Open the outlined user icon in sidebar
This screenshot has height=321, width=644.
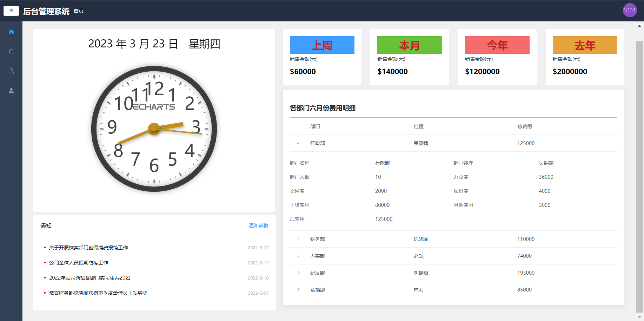[11, 71]
